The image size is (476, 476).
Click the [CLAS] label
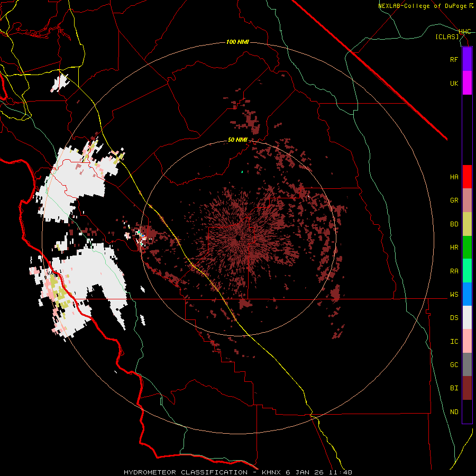point(447,36)
